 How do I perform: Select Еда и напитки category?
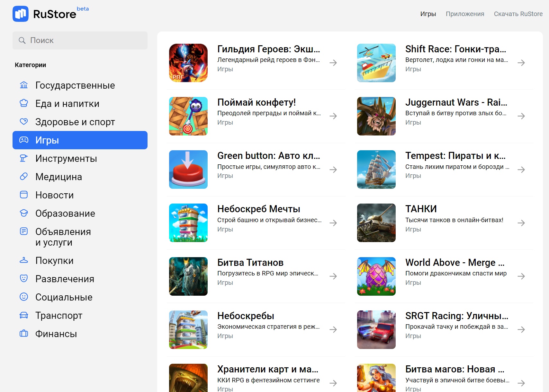[80, 103]
